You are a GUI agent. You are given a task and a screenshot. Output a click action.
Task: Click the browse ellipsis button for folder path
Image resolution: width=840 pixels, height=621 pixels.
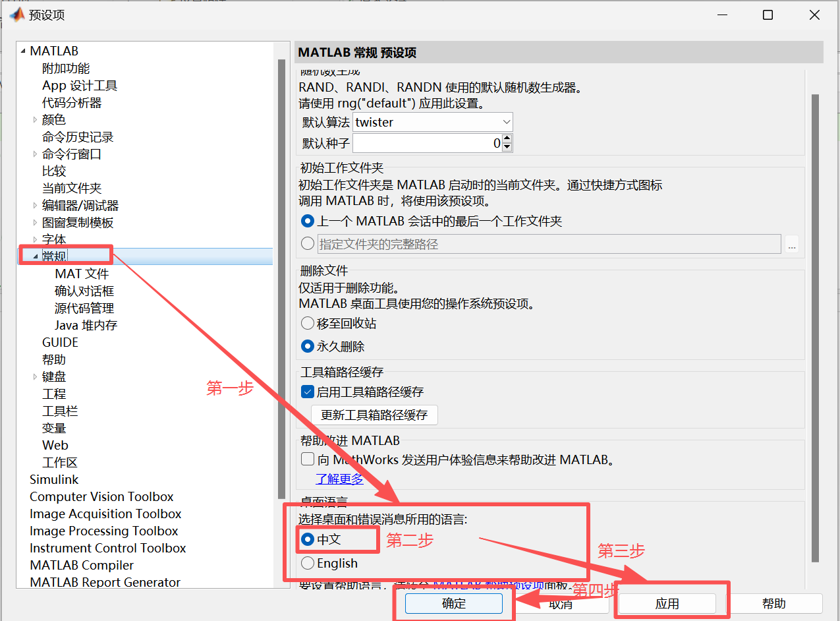(791, 245)
